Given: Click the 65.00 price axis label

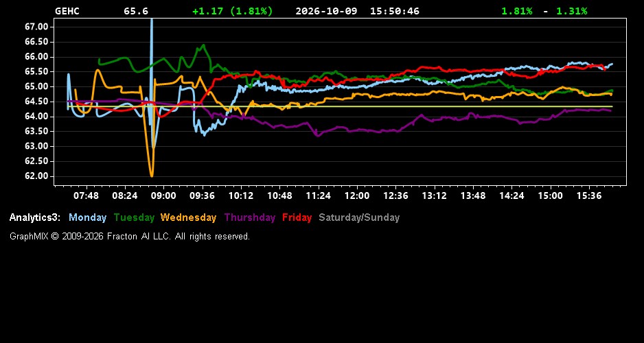Looking at the screenshot, I should click(37, 86).
